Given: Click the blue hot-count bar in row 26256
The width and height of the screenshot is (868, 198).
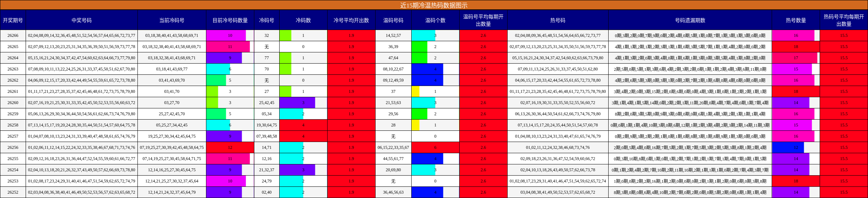Looking at the screenshot, I should click(788, 147).
